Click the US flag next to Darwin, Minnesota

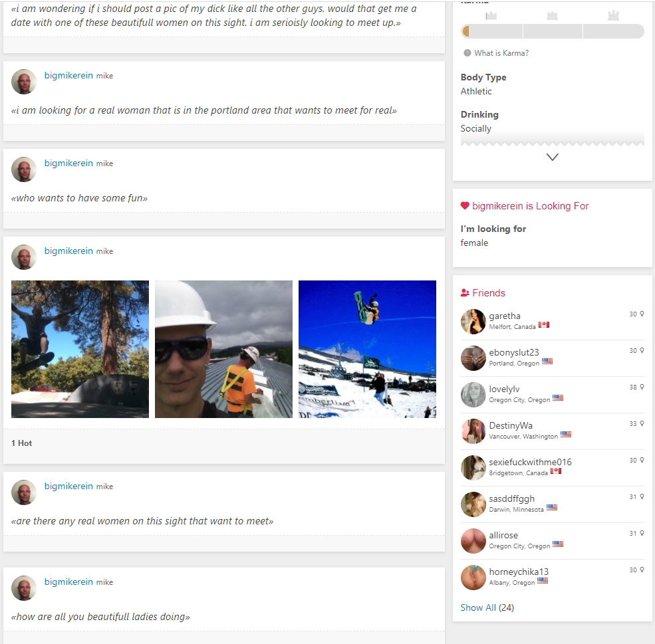tap(552, 508)
